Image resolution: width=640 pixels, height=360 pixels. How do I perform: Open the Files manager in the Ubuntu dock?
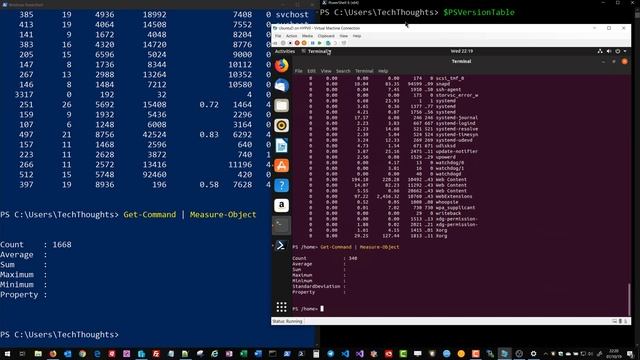(x=281, y=105)
